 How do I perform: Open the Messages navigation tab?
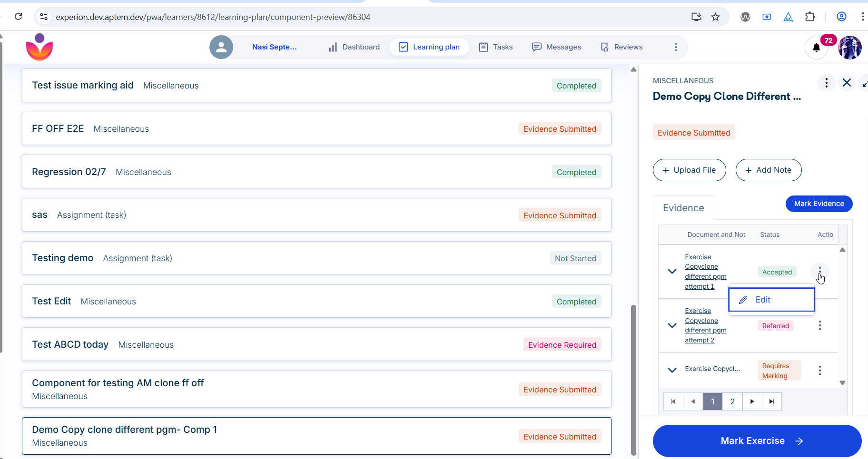point(556,47)
